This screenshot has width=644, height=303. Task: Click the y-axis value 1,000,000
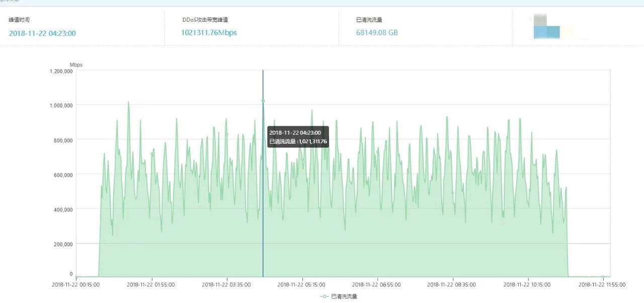[61, 106]
